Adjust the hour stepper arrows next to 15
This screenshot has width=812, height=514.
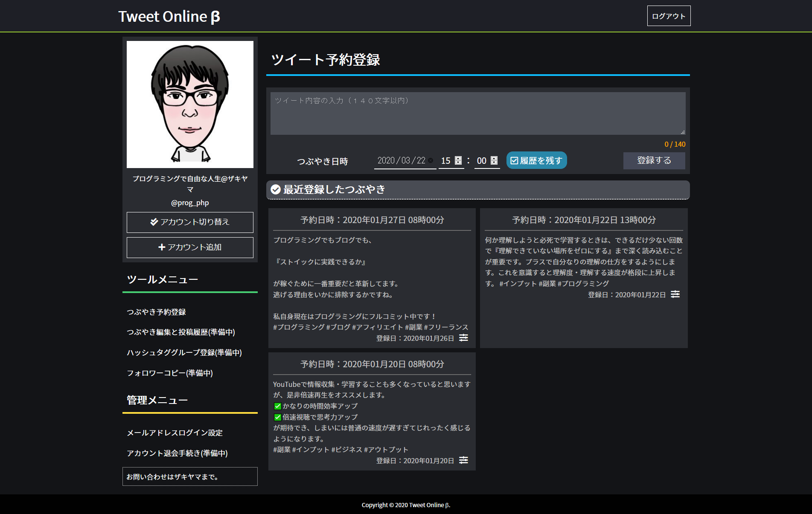pyautogui.click(x=458, y=160)
